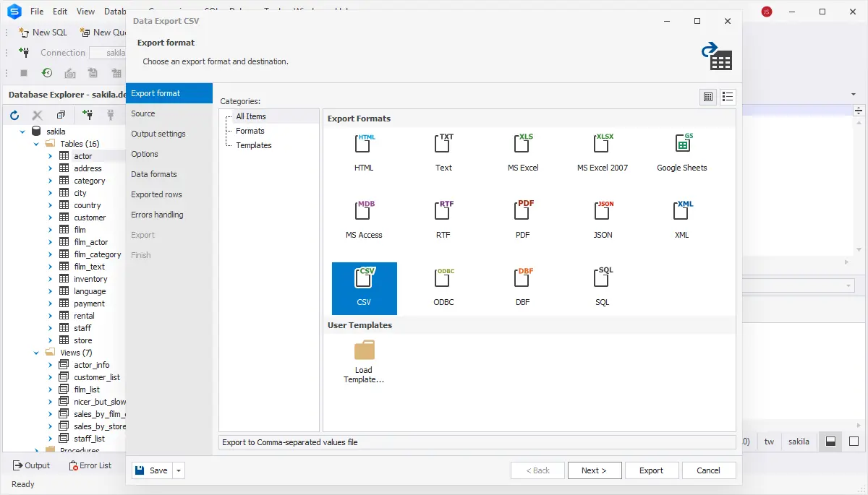The height and width of the screenshot is (495, 868).
Task: Collapse the Tables (16) tree node
Action: click(x=37, y=144)
